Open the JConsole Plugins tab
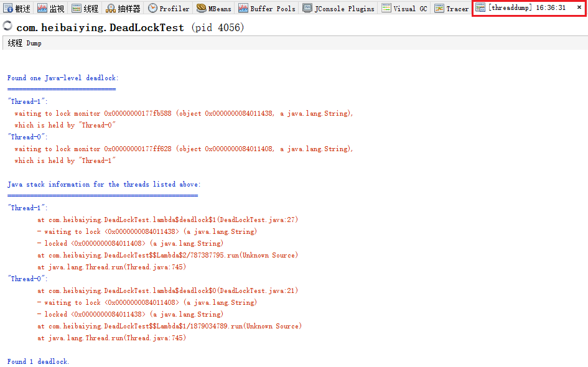Viewport: 588px width, 367px height. [338, 9]
